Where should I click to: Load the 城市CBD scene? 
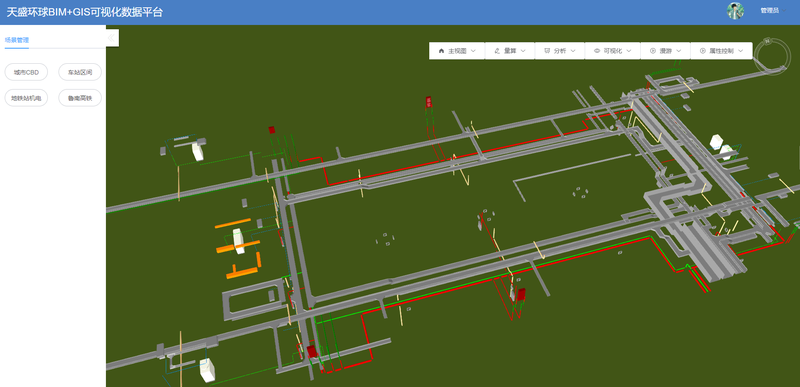point(26,72)
